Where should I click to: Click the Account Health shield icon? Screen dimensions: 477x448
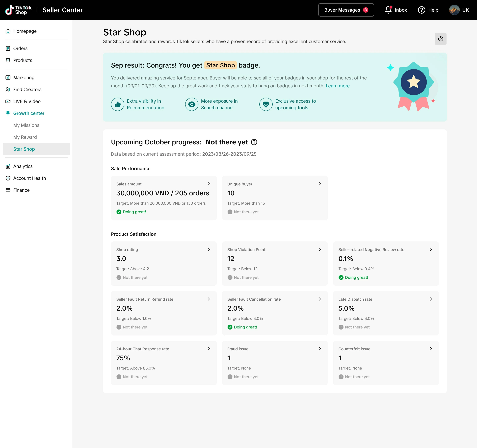(x=8, y=178)
